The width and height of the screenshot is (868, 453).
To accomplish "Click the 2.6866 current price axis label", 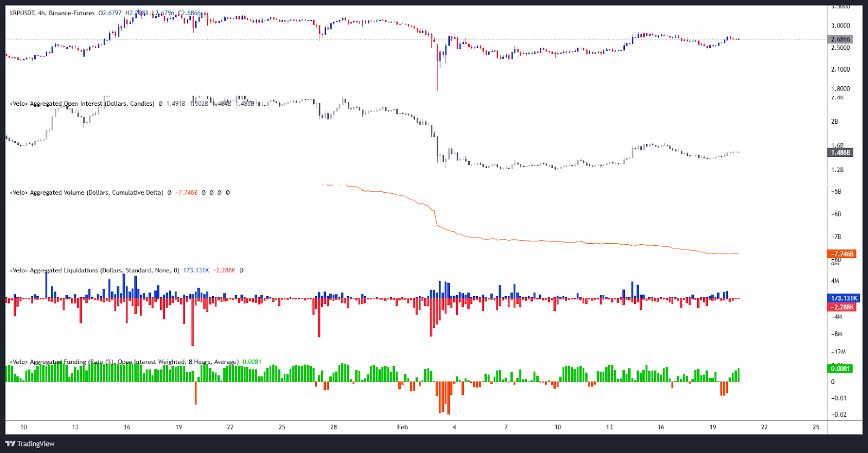I will pos(841,39).
